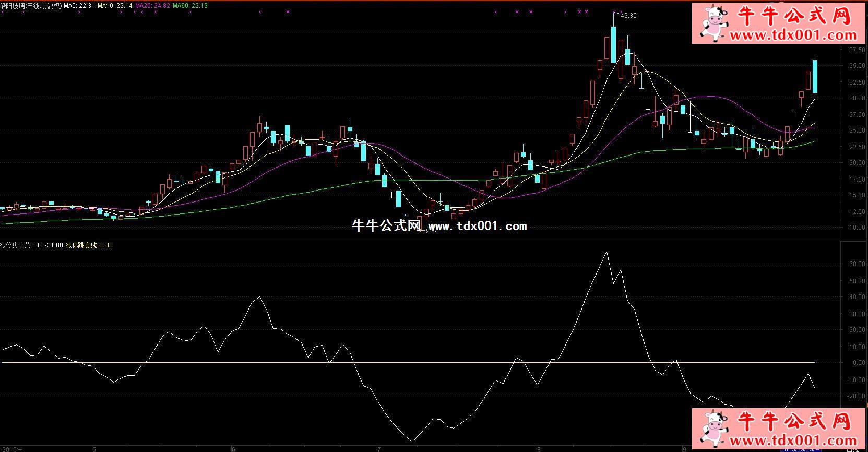Click the tall cyan candlestick at the 43.35 peak

613,45
